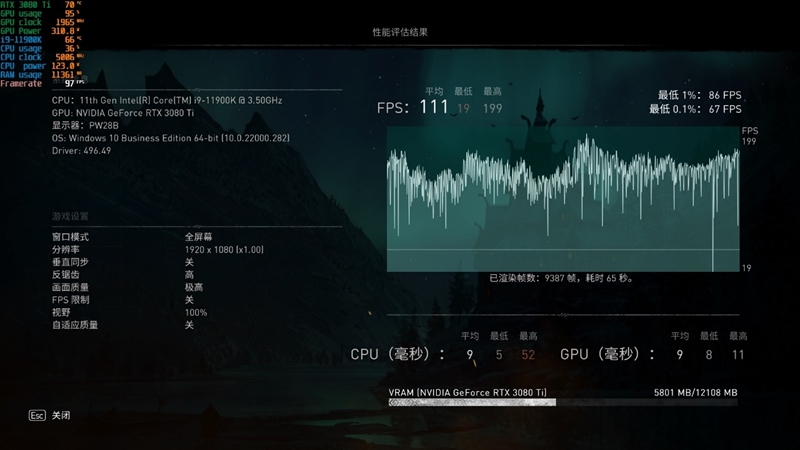This screenshot has height=450, width=800.
Task: Click the 关闭 close label
Action: pyautogui.click(x=61, y=415)
